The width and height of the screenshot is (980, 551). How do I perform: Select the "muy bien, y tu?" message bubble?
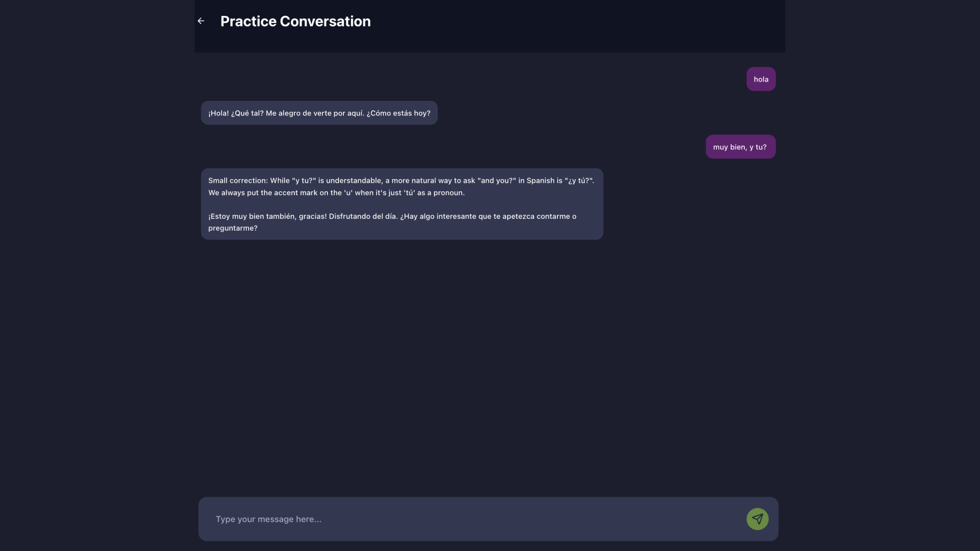pos(740,147)
